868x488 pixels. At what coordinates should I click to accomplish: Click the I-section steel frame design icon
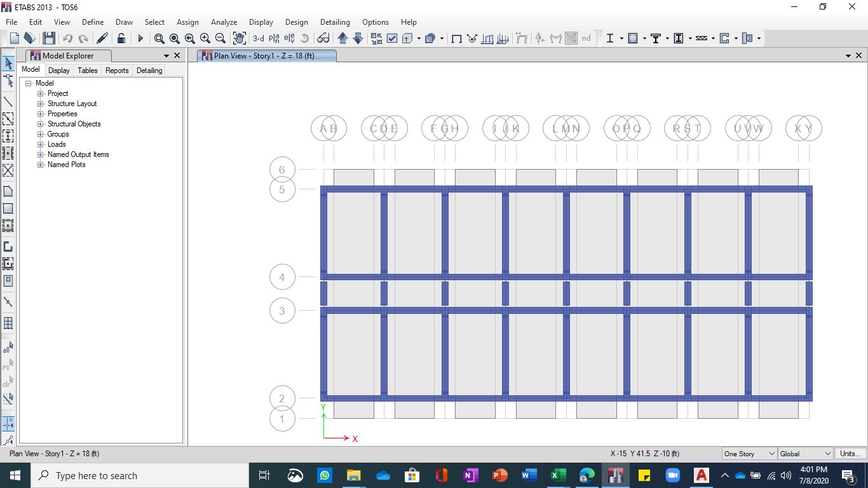(x=610, y=38)
